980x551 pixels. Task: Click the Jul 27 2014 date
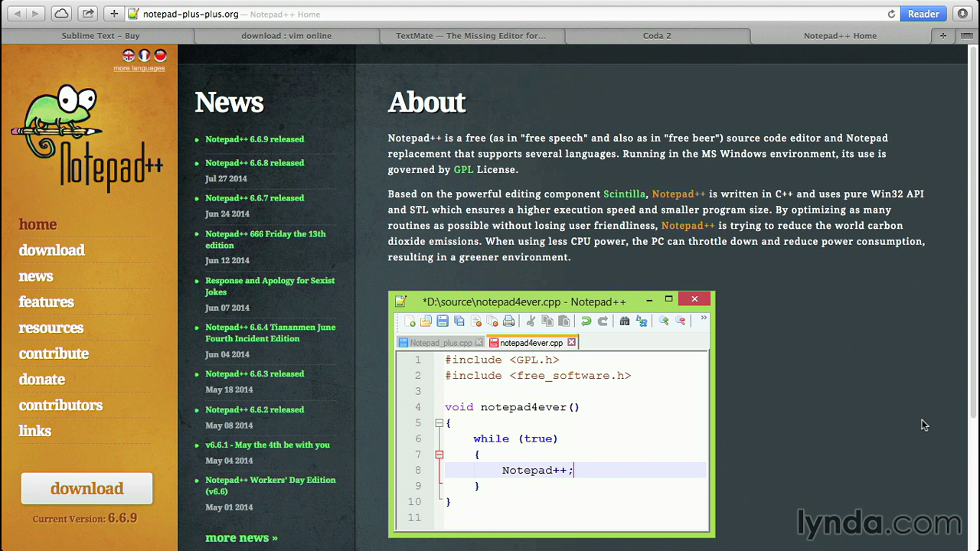click(x=226, y=179)
